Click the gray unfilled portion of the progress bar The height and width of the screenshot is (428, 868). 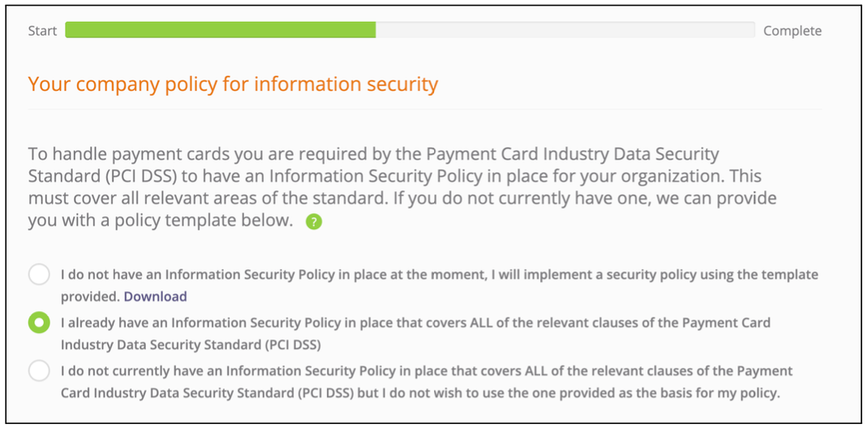565,30
